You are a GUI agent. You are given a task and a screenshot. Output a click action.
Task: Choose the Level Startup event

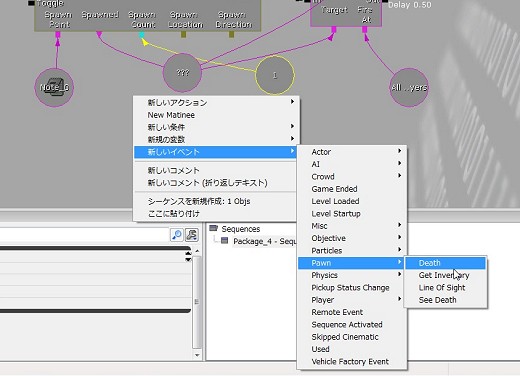pyautogui.click(x=352, y=213)
